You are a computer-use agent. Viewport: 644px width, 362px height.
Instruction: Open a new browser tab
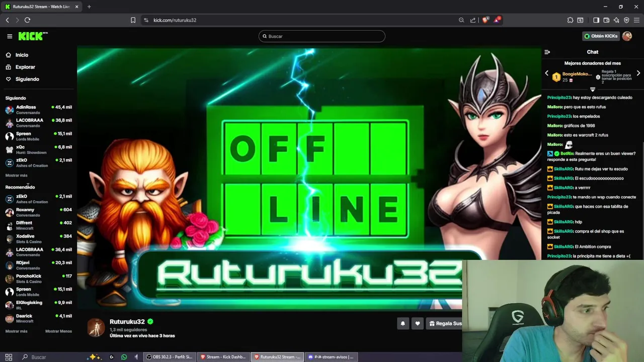pyautogui.click(x=89, y=7)
